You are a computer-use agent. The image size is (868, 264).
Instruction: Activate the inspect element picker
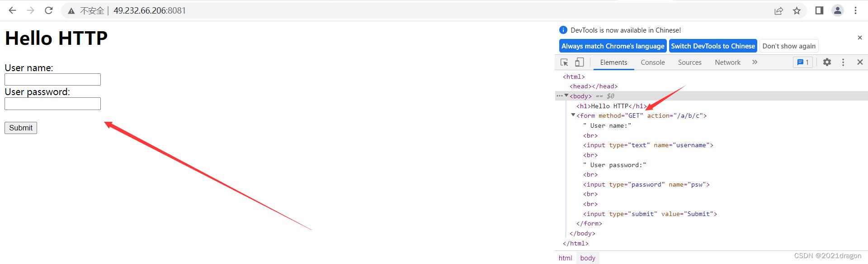click(564, 62)
